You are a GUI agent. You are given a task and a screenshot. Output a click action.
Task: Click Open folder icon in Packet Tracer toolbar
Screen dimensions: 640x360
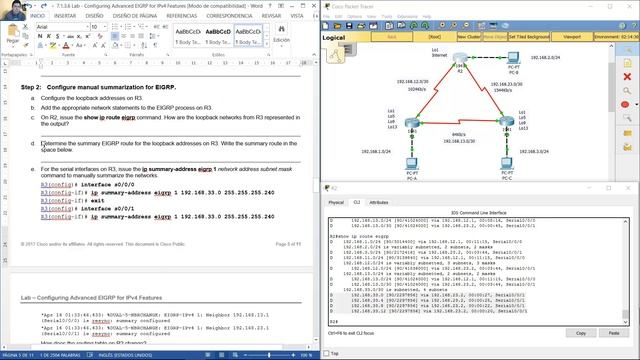pos(337,26)
